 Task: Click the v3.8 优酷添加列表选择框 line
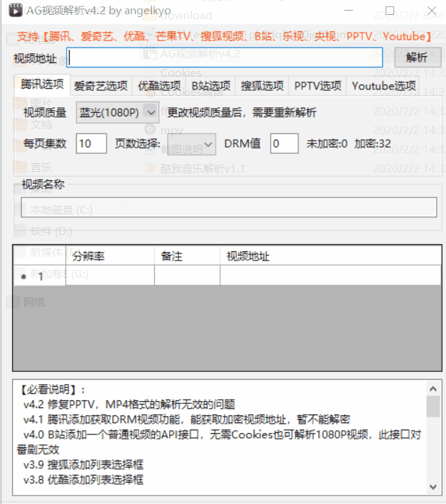click(83, 480)
